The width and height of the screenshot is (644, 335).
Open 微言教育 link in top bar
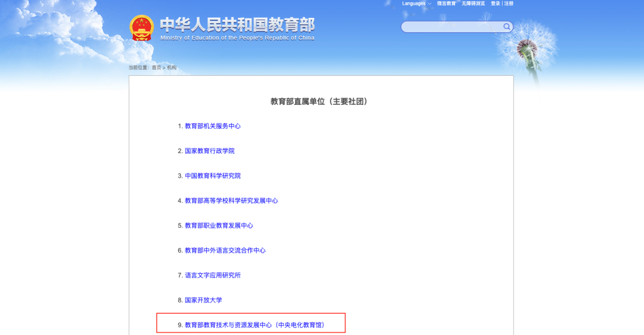(447, 4)
